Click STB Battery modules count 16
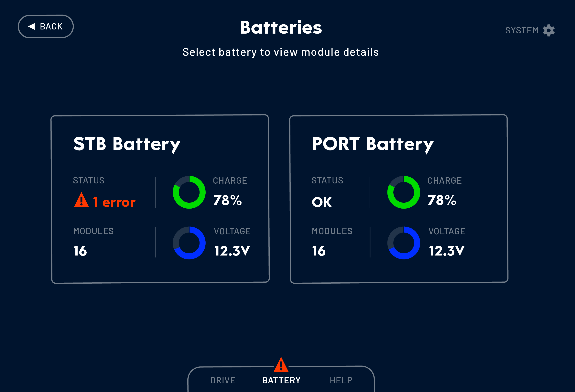The image size is (575, 392). coord(80,251)
